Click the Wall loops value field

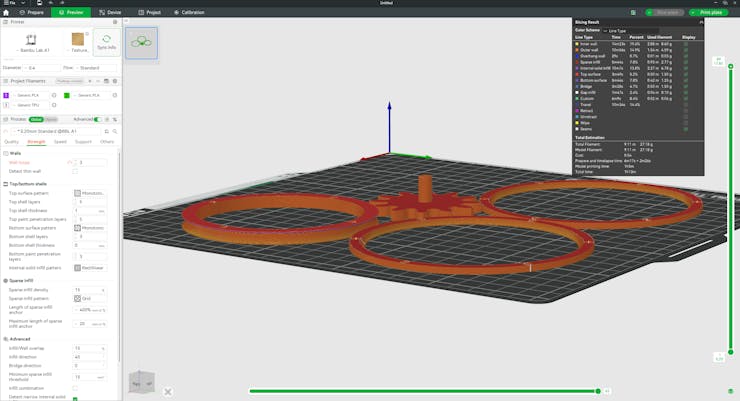[x=90, y=162]
